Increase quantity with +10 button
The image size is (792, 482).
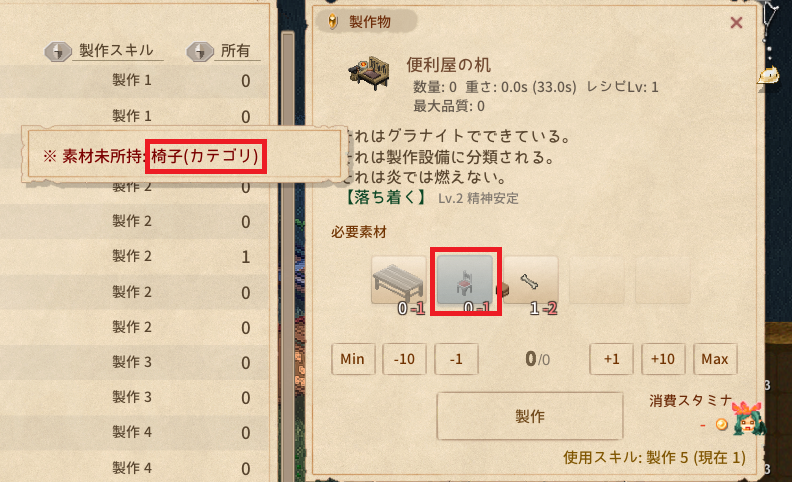[663, 359]
